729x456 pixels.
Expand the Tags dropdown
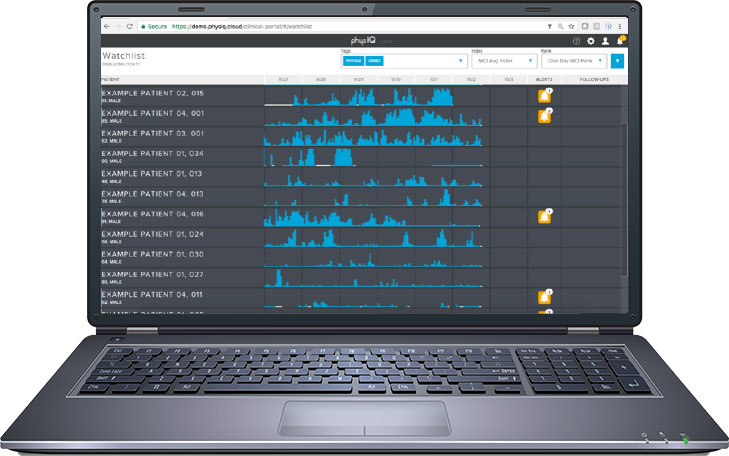click(460, 61)
